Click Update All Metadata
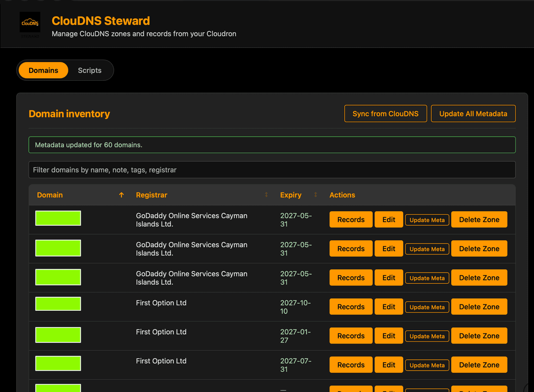 coord(473,113)
